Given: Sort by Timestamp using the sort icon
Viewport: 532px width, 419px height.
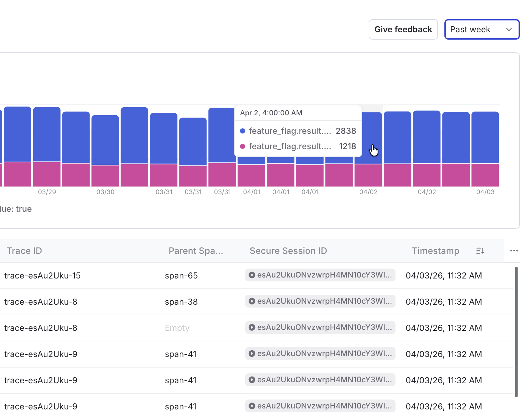Looking at the screenshot, I should (480, 251).
